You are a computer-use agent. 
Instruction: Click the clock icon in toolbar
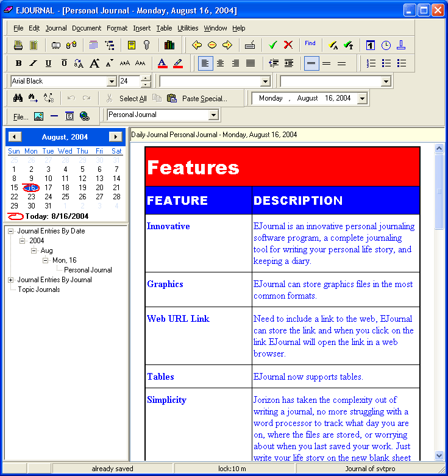point(386,45)
